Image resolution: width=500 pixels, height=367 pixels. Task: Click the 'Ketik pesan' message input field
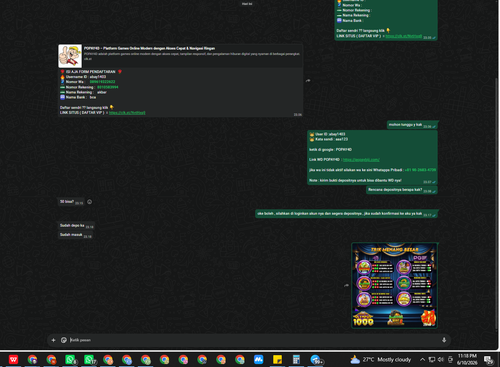tap(253, 340)
